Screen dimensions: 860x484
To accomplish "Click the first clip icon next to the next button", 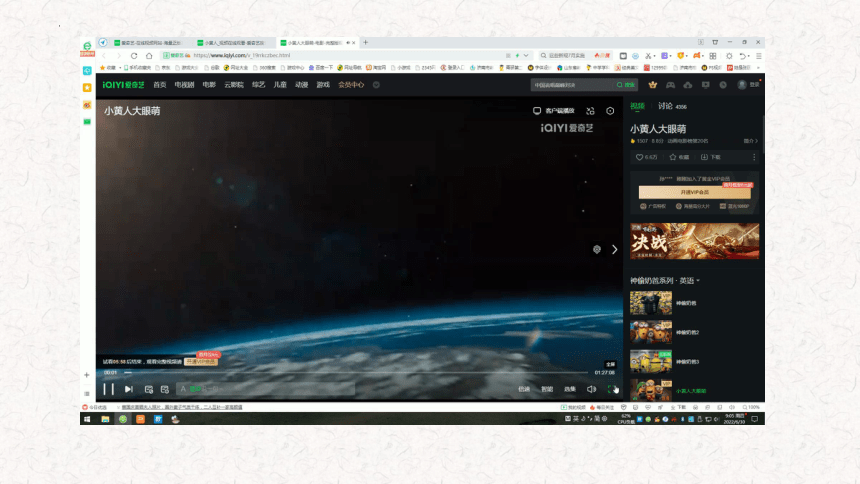I will click(x=149, y=389).
